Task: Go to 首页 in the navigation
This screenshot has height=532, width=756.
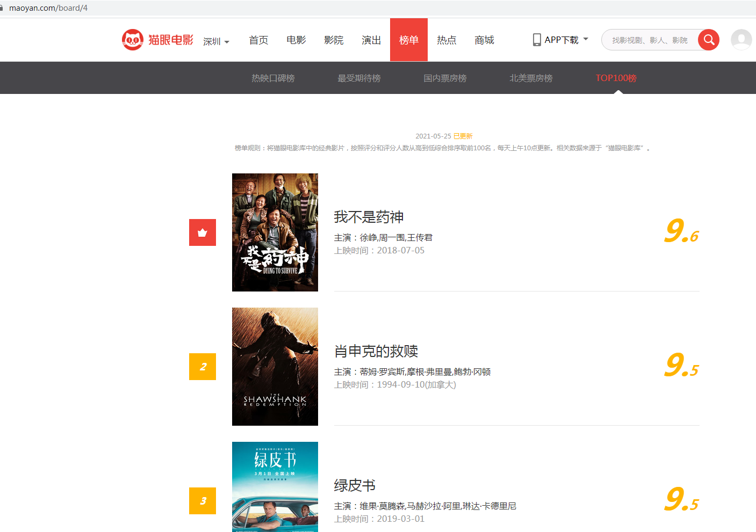Action: 258,40
